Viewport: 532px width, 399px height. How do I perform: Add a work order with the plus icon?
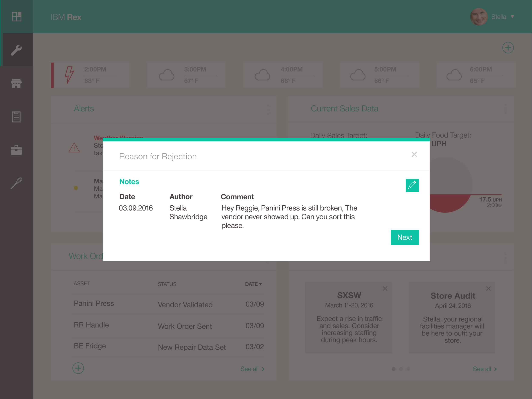pyautogui.click(x=78, y=368)
